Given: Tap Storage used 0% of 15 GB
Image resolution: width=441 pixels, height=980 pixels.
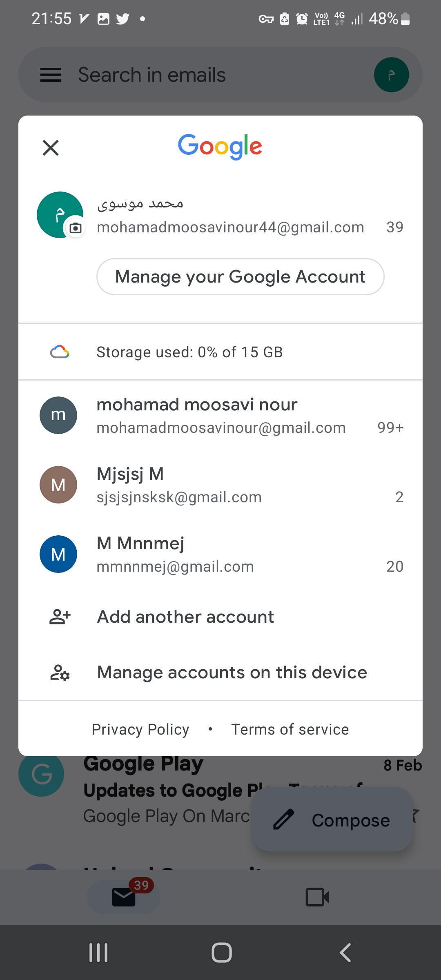Looking at the screenshot, I should 189,352.
